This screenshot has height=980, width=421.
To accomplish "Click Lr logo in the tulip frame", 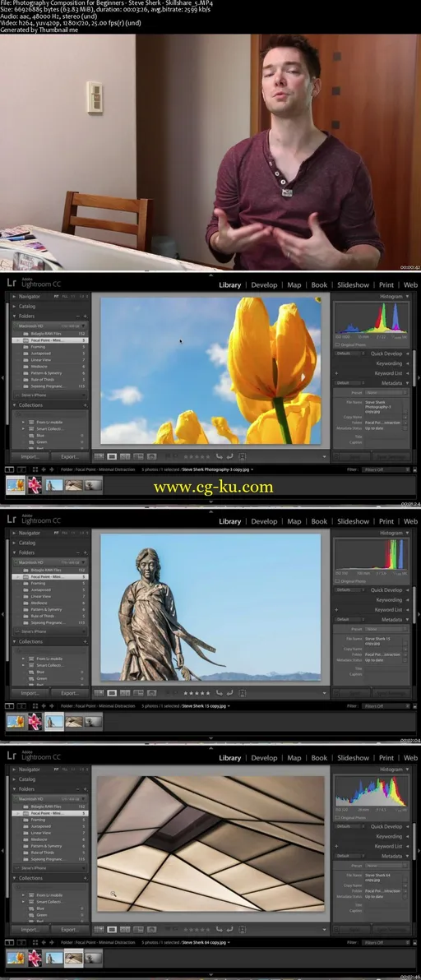I will click(12, 283).
